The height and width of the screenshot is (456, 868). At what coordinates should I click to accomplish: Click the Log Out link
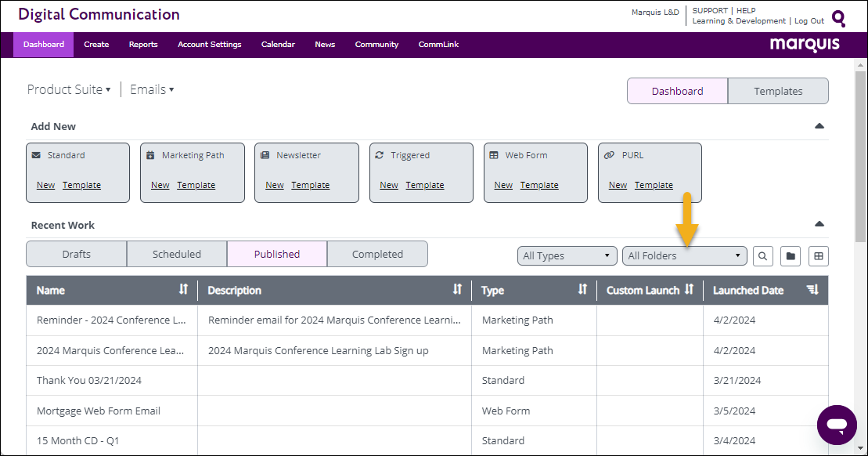pos(809,21)
